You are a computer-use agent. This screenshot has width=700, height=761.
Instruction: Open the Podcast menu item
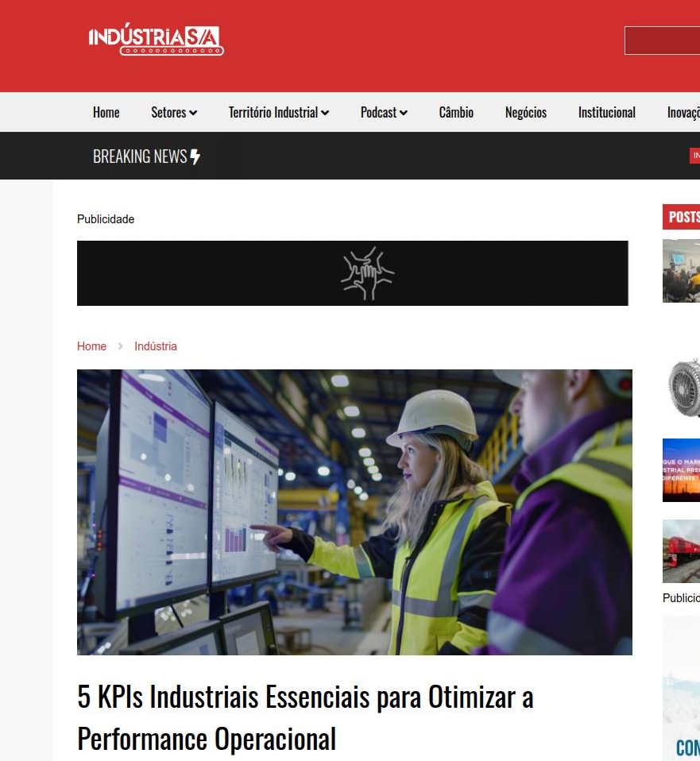(x=379, y=113)
